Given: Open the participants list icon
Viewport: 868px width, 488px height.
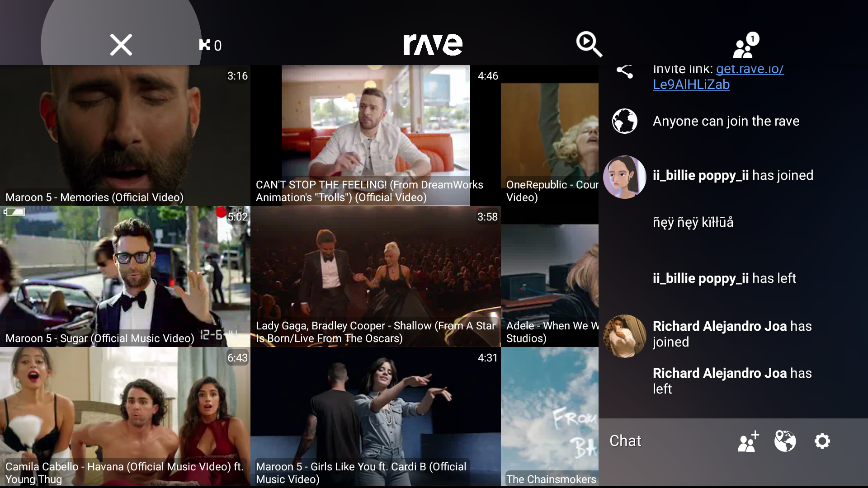Looking at the screenshot, I should coord(746,45).
